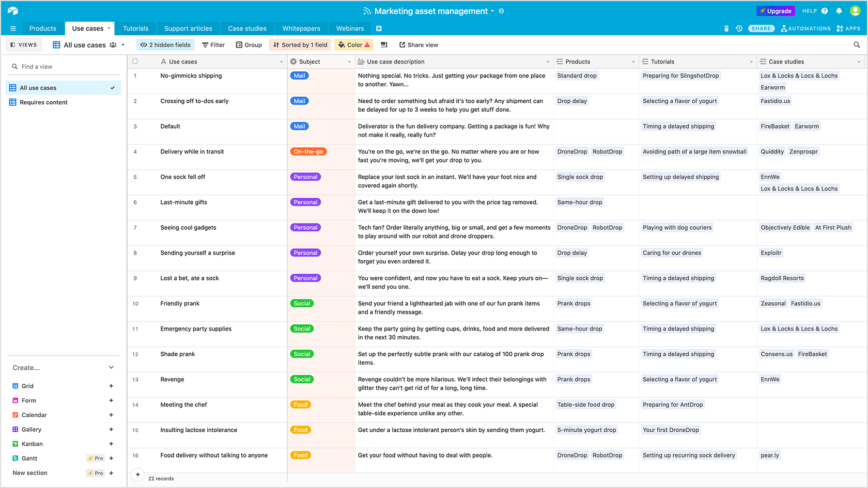This screenshot has height=488, width=868.
Task: Open Products column dropdown arrow
Action: 633,62
